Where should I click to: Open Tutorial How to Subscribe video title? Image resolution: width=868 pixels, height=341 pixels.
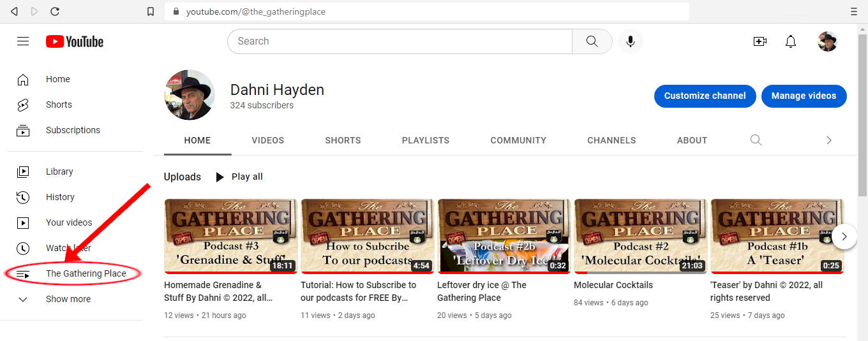pyautogui.click(x=359, y=291)
